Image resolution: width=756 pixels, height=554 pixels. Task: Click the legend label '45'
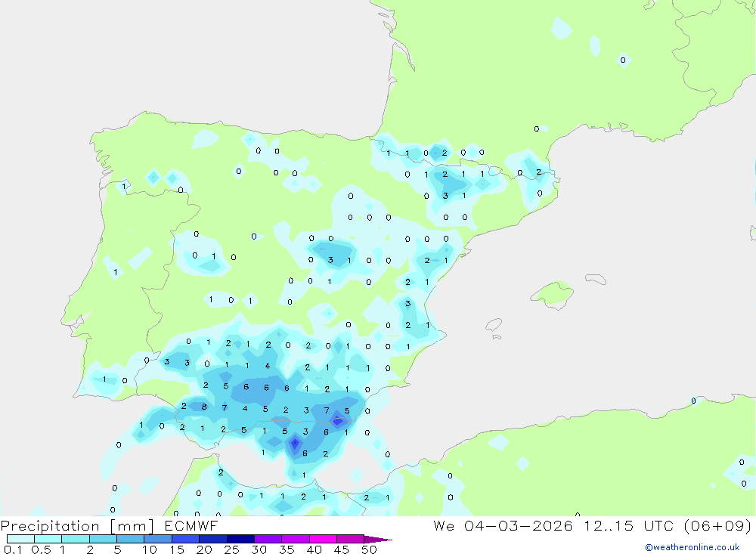pyautogui.click(x=342, y=549)
